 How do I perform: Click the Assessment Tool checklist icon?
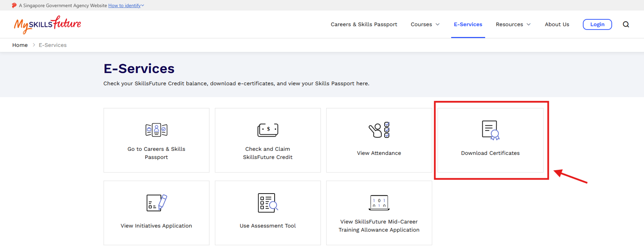pyautogui.click(x=268, y=203)
